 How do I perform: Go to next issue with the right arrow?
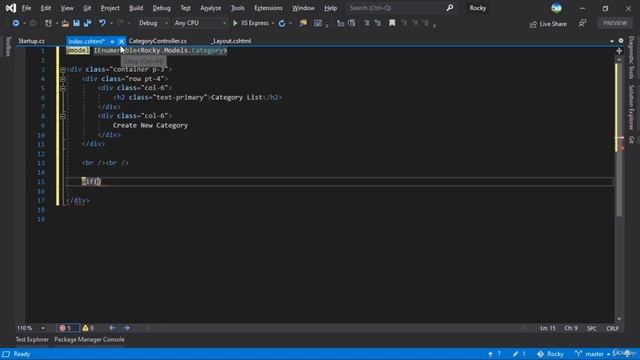pyautogui.click(x=127, y=328)
